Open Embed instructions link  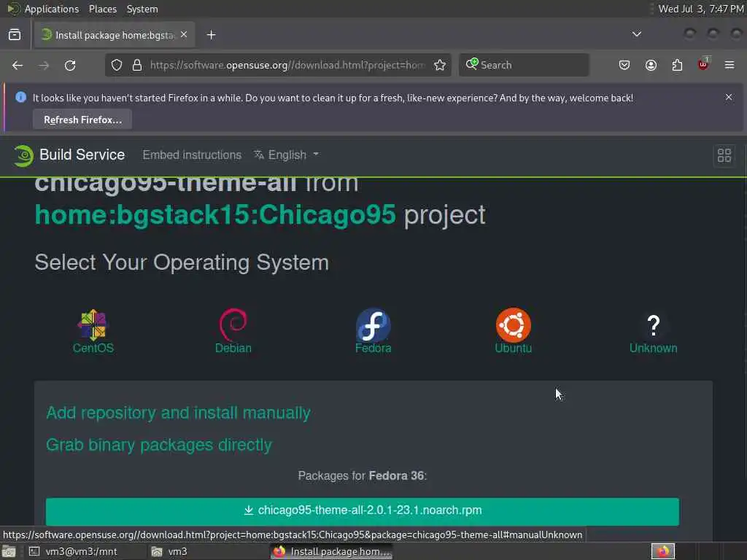click(x=192, y=155)
